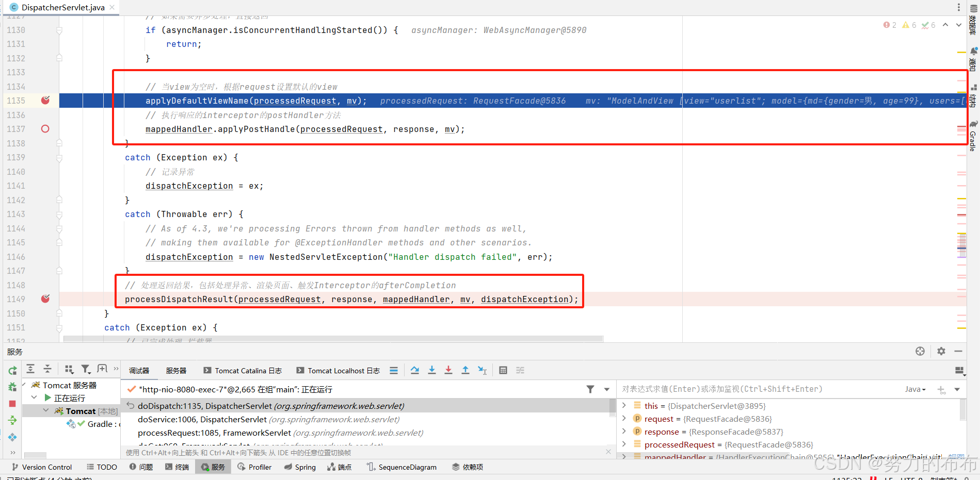980x480 pixels.
Task: Click the red stop button in Services
Action: tap(12, 404)
